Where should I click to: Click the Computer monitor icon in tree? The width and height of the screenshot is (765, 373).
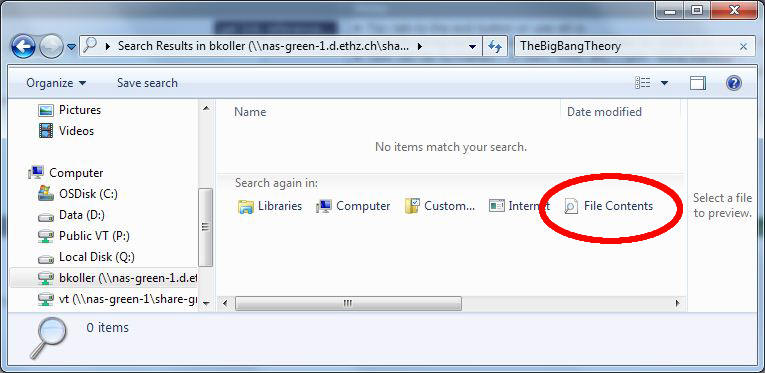36,172
